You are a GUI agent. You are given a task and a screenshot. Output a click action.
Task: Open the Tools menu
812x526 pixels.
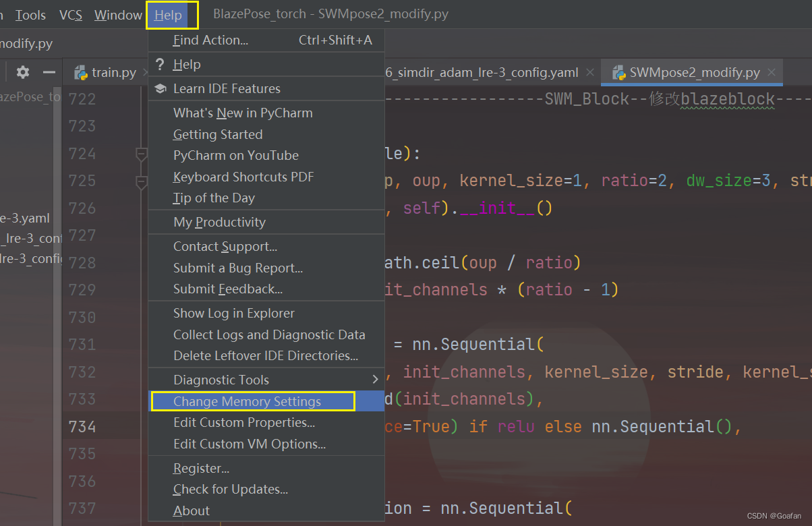point(30,14)
